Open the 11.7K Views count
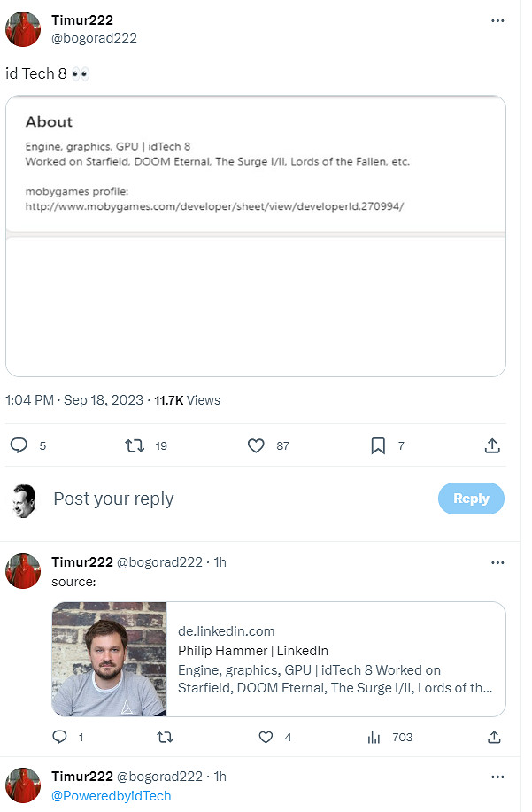 (187, 400)
